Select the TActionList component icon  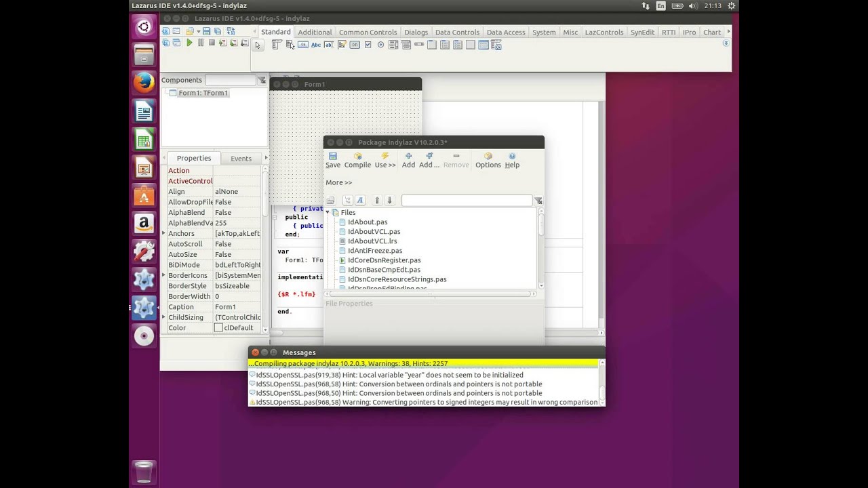tap(496, 45)
